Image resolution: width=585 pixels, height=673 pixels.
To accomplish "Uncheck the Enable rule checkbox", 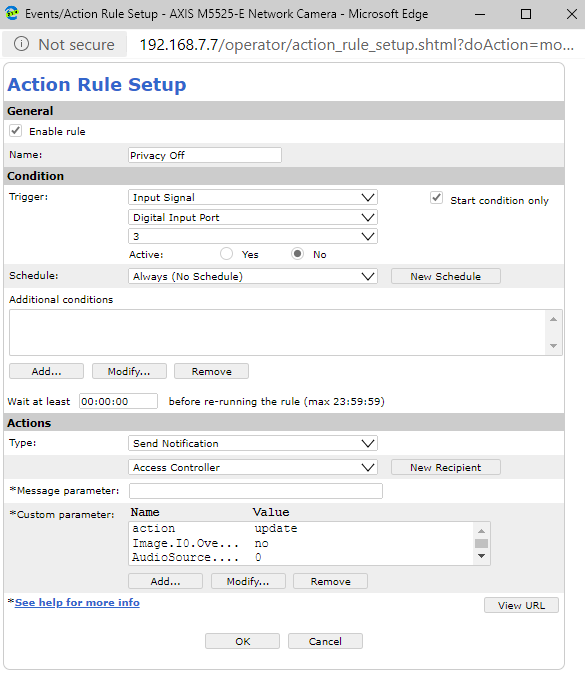I will [x=15, y=130].
